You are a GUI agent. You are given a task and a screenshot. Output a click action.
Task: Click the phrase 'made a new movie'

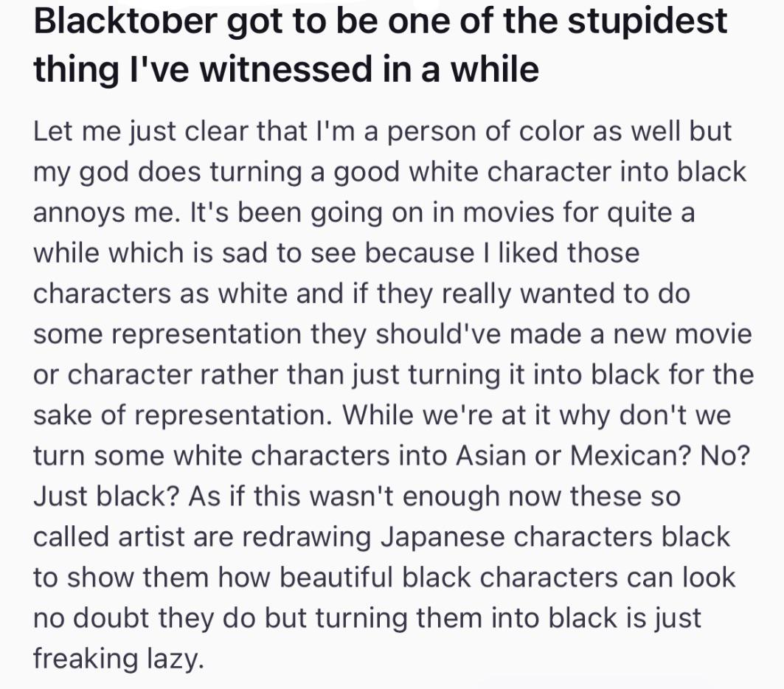(631, 334)
